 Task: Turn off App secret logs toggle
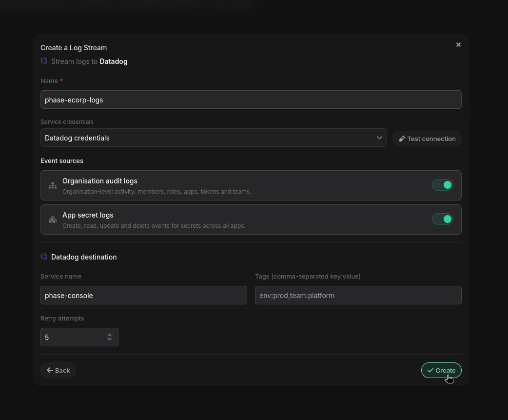pos(443,219)
